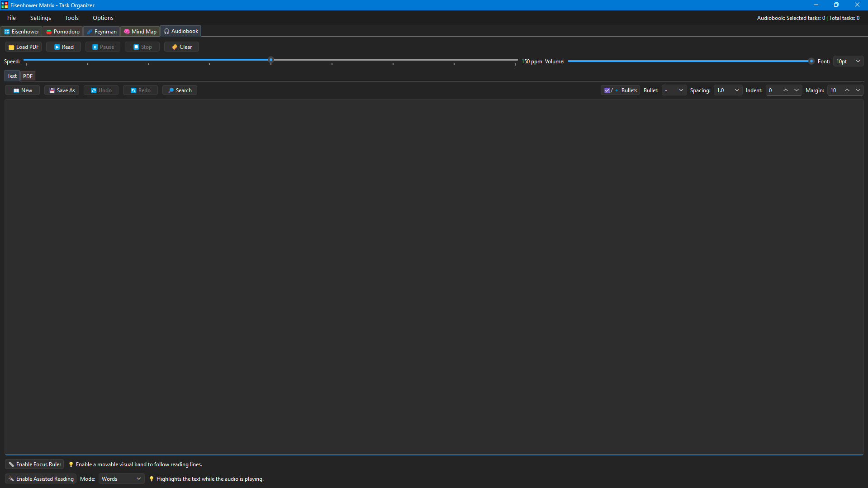Click the Pomodoro tomato tab
Viewport: 868px width, 488px height.
coord(63,32)
